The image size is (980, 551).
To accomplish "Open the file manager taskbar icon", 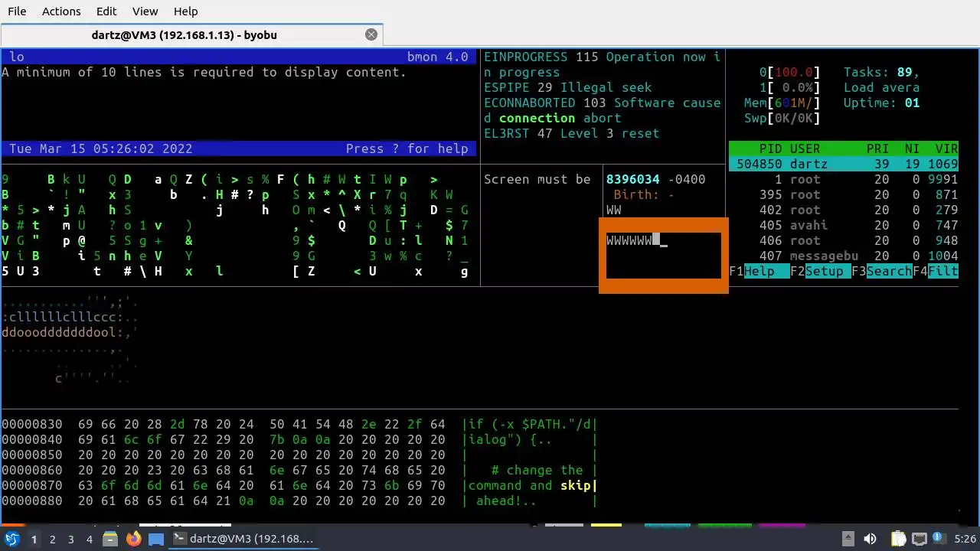I will (x=110, y=539).
